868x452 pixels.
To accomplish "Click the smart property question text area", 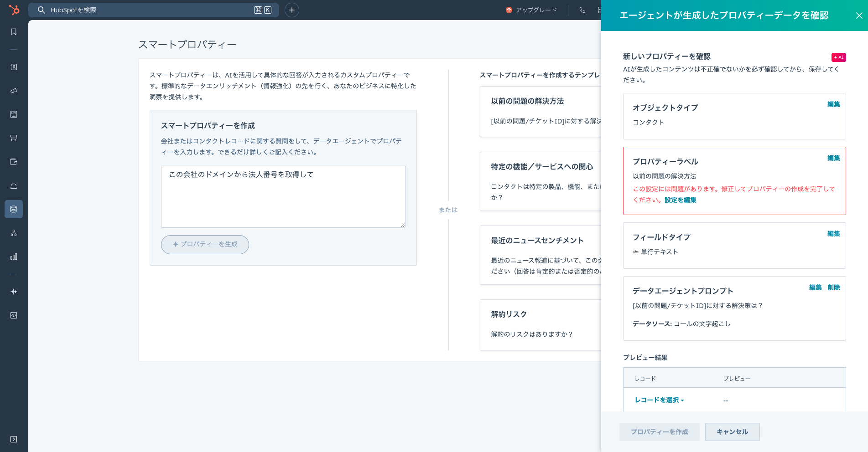I will [x=283, y=196].
